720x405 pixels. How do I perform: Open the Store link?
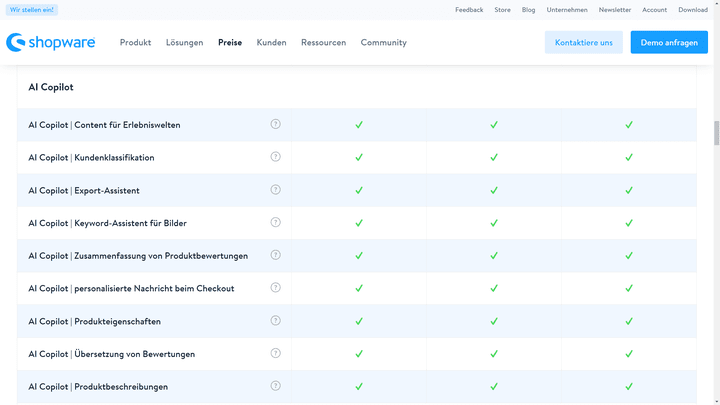[x=502, y=10]
